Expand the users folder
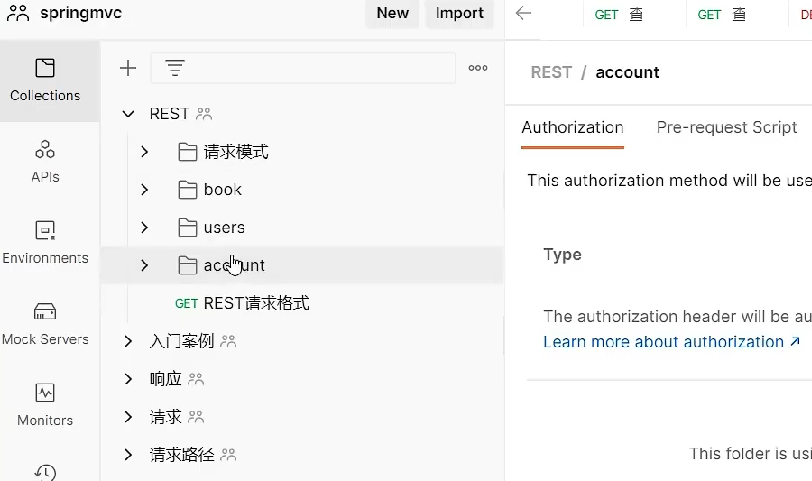812x481 pixels. 145,228
